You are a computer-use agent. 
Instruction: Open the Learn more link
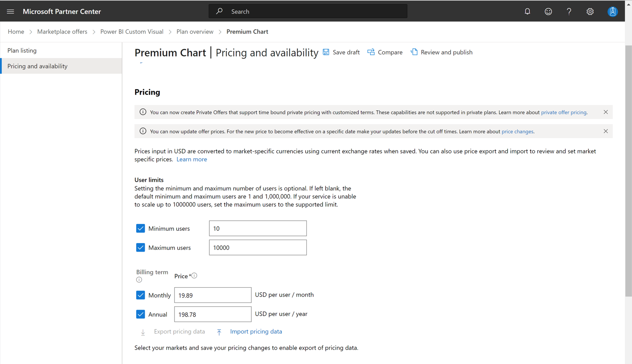(x=192, y=159)
